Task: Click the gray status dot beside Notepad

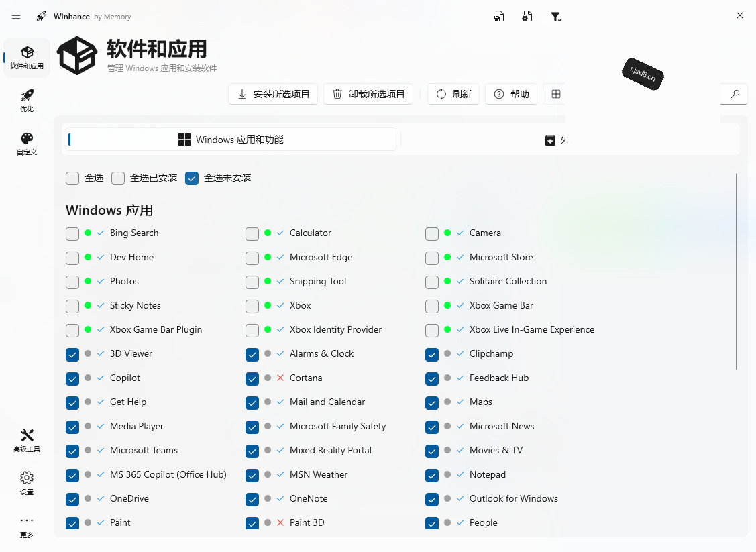Action: (447, 474)
